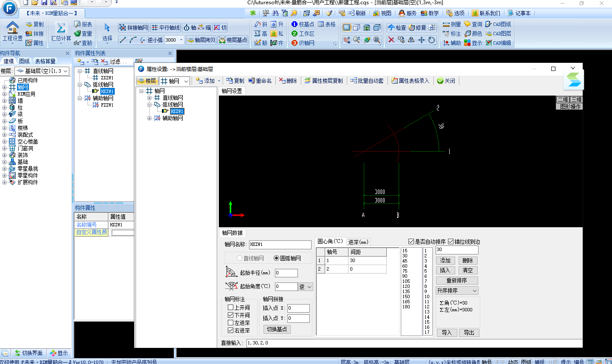Click the red X delete icon
The image size is (612, 364).
391,40
